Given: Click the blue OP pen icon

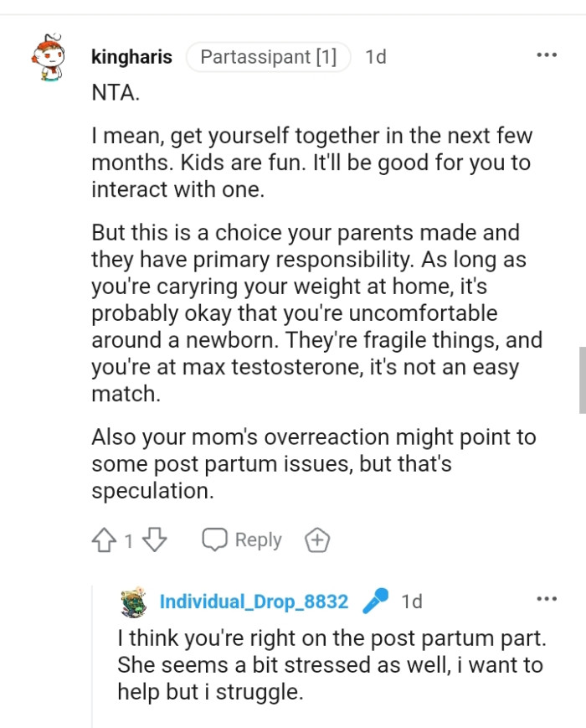Looking at the screenshot, I should tap(374, 601).
